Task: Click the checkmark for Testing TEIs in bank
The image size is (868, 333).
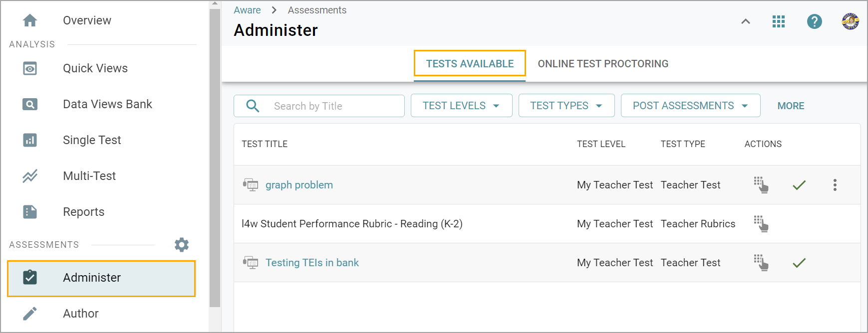Action: (x=799, y=263)
